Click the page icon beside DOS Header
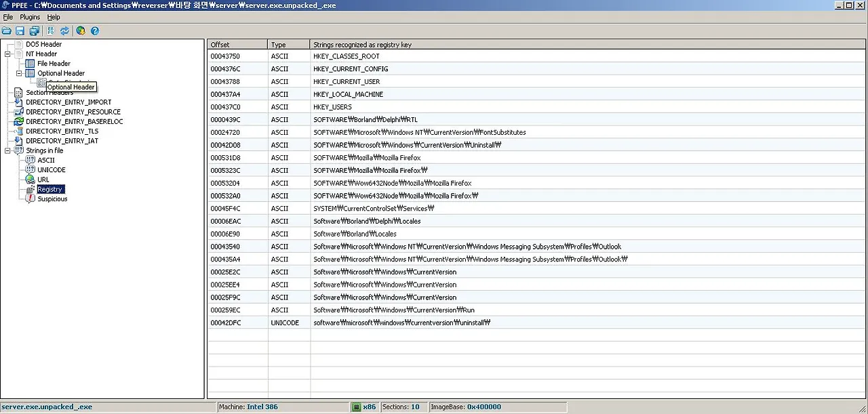This screenshot has width=868, height=414. (x=19, y=44)
